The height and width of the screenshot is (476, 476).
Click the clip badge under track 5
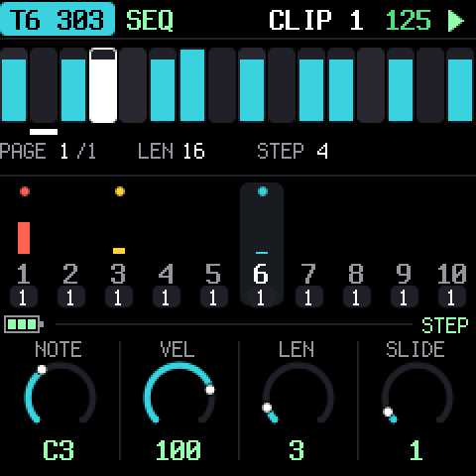pyautogui.click(x=214, y=297)
